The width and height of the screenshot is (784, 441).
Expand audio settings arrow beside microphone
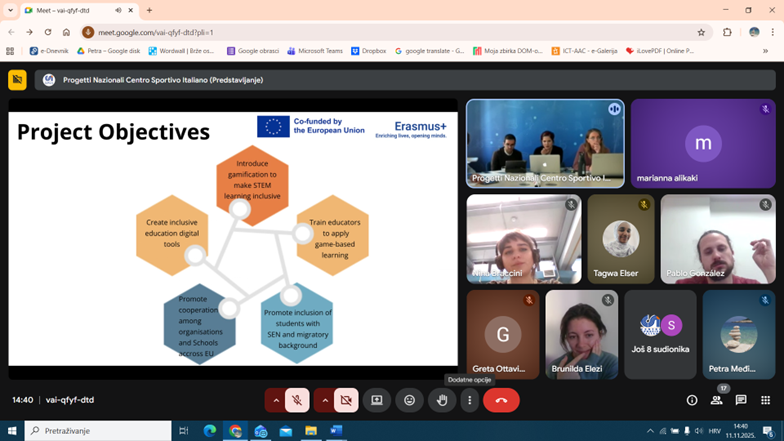coord(275,400)
